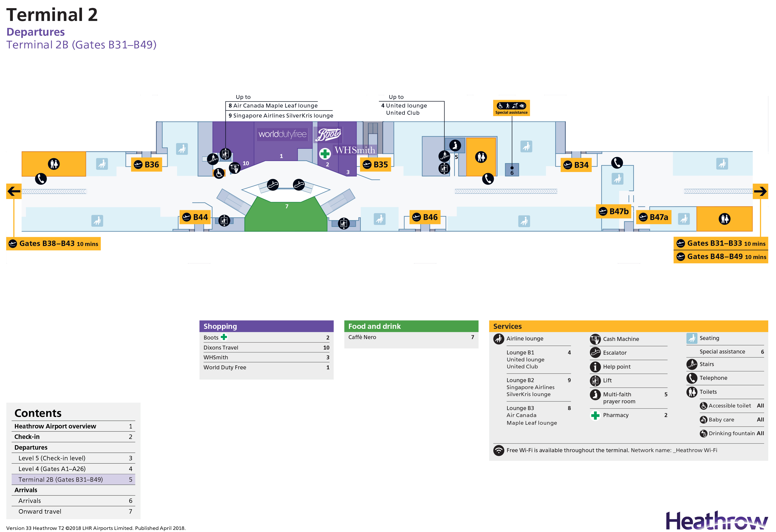This screenshot has width=776, height=532.
Task: Click the accessible toilet icon on the map
Action: pos(219,174)
